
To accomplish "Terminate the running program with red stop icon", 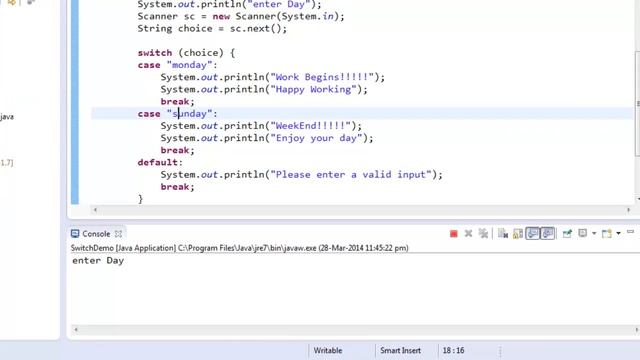I will coord(453,234).
